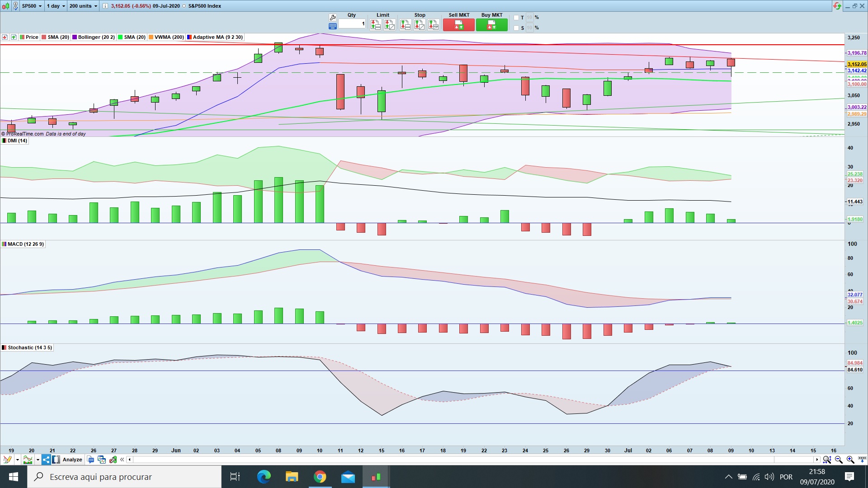Open the Bollinger (20 2) indicator label

point(96,37)
